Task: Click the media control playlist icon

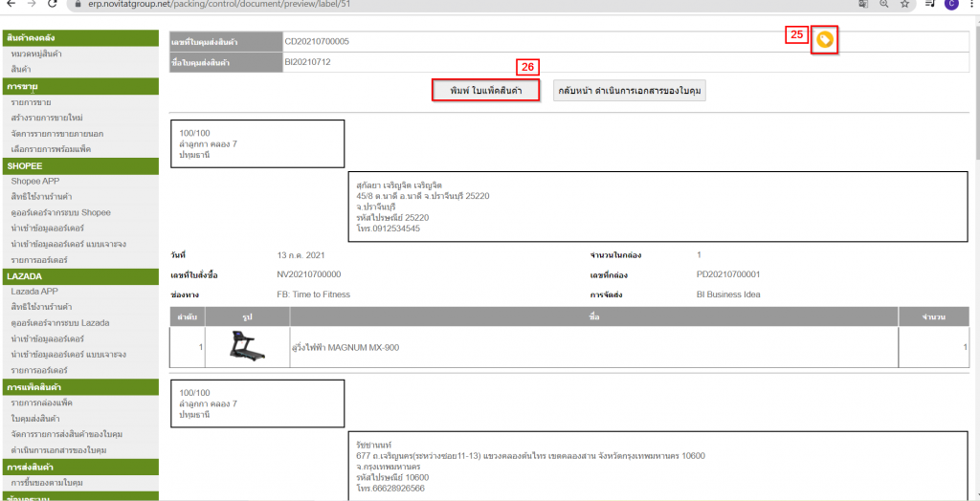Action: [x=928, y=4]
